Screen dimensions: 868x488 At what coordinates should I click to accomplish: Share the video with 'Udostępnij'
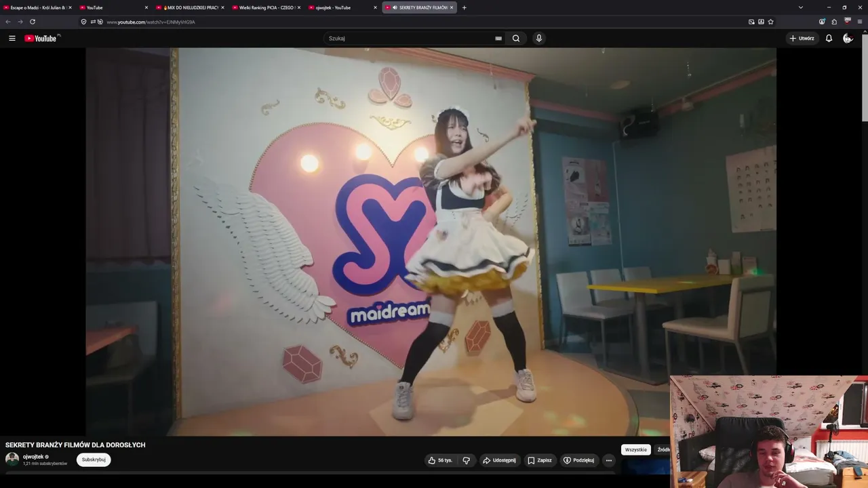(500, 460)
